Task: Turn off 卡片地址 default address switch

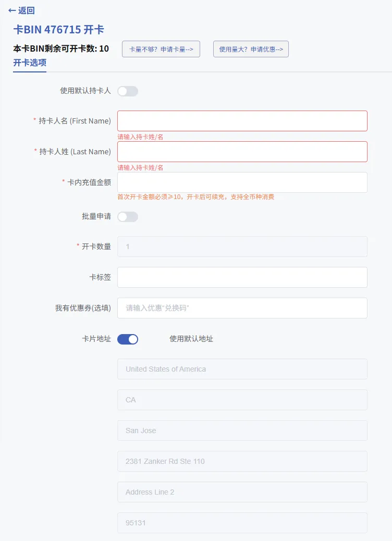Action: pyautogui.click(x=128, y=339)
